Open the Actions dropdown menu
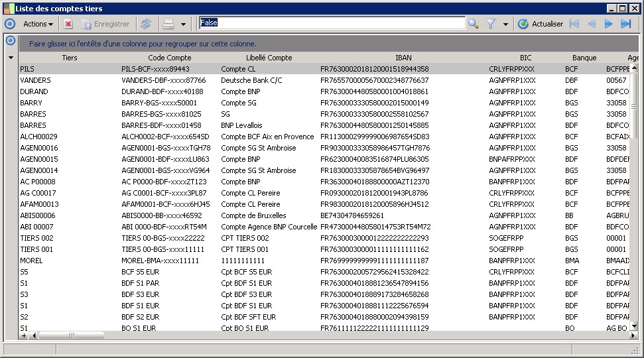 coord(38,24)
